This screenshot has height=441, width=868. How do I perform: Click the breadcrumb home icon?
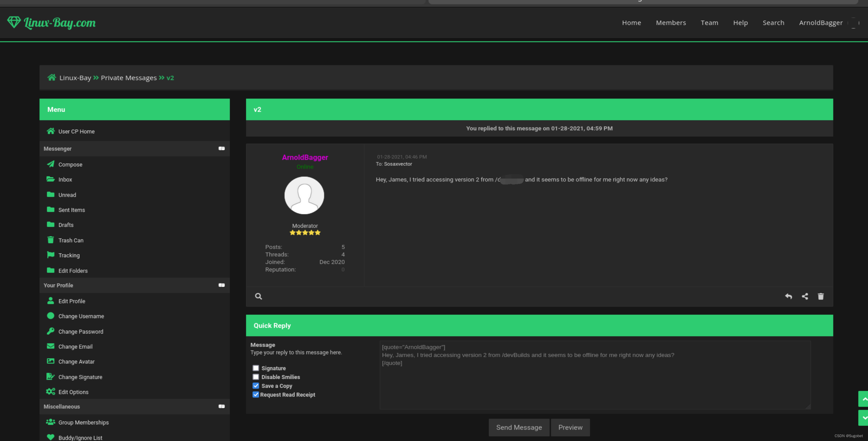pyautogui.click(x=51, y=77)
